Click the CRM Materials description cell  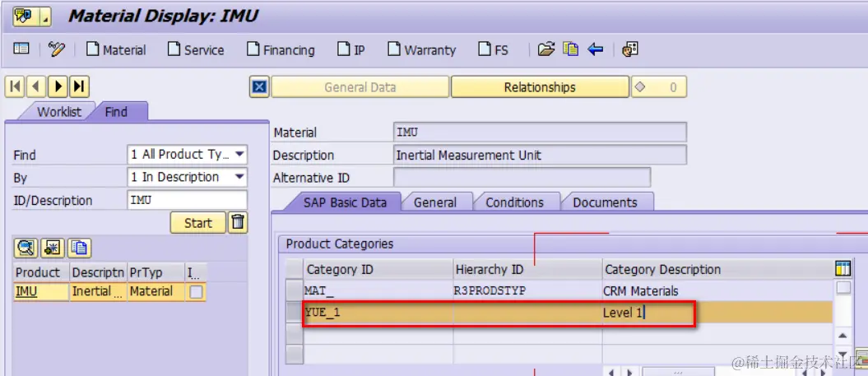[717, 290]
